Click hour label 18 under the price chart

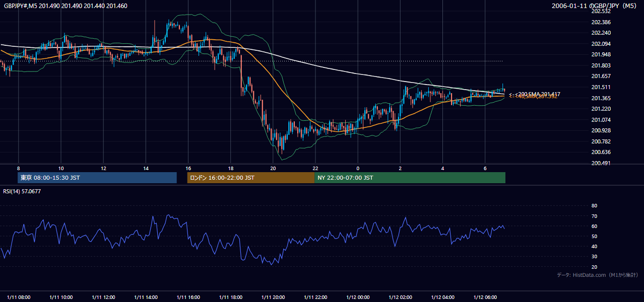pyautogui.click(x=230, y=168)
